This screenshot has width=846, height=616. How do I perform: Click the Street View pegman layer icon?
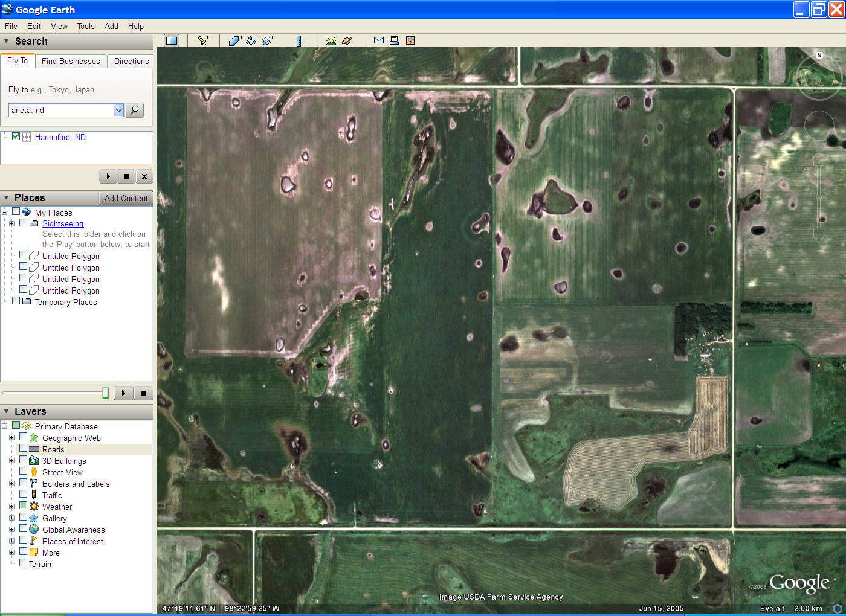point(34,472)
